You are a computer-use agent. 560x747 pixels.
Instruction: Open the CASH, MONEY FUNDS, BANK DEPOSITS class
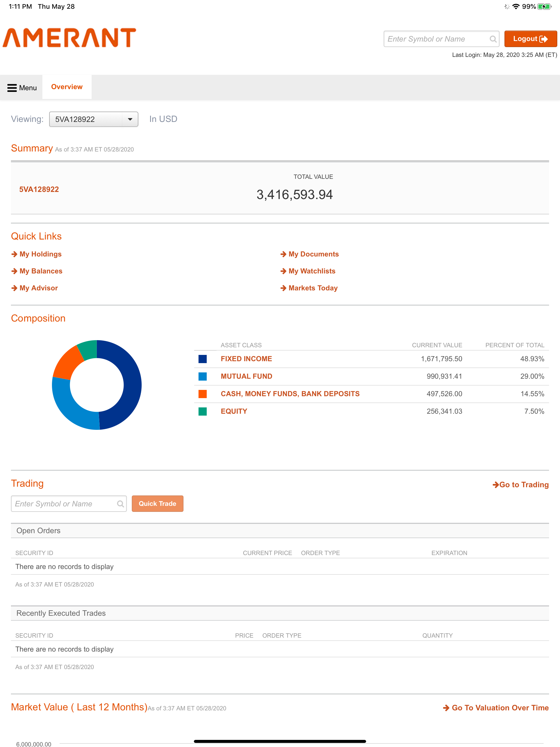[290, 394]
